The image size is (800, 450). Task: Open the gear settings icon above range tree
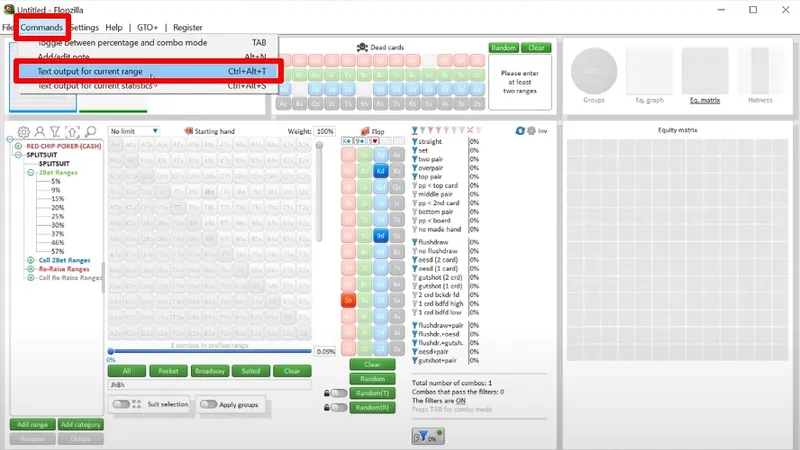[23, 132]
